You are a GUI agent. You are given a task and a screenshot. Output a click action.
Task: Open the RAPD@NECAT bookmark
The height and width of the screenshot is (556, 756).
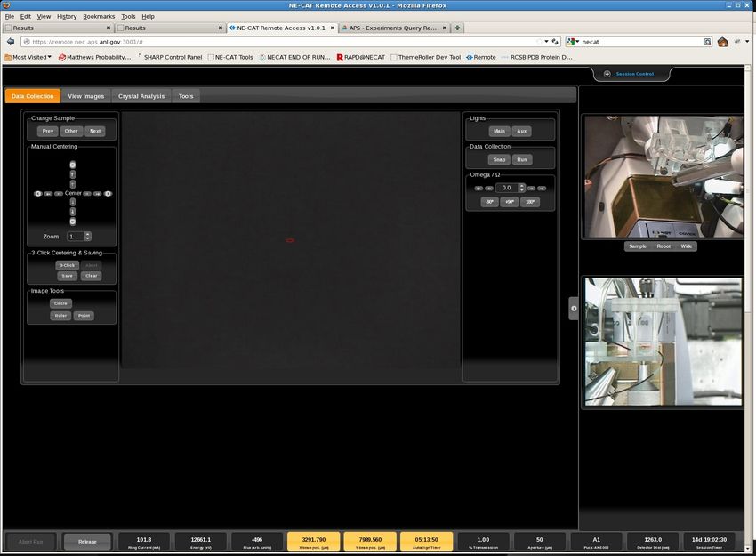360,57
